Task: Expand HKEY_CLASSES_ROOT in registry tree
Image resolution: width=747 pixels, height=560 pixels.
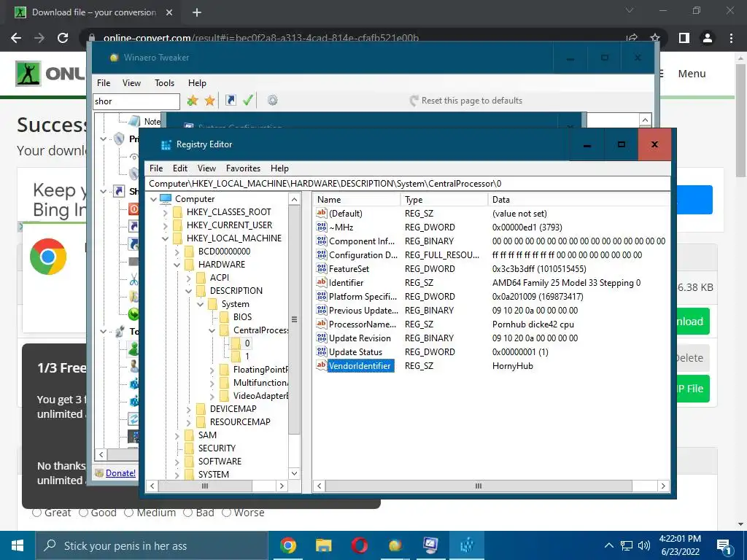Action: pyautogui.click(x=166, y=212)
